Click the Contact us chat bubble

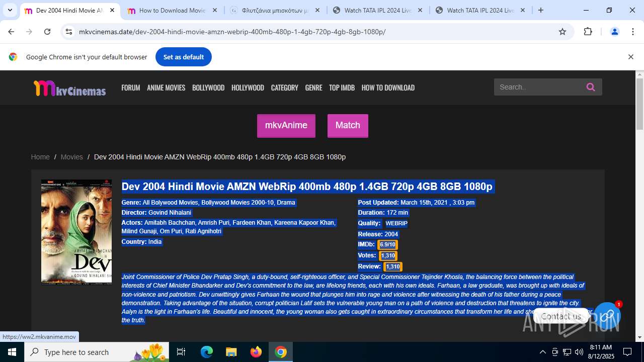560,316
